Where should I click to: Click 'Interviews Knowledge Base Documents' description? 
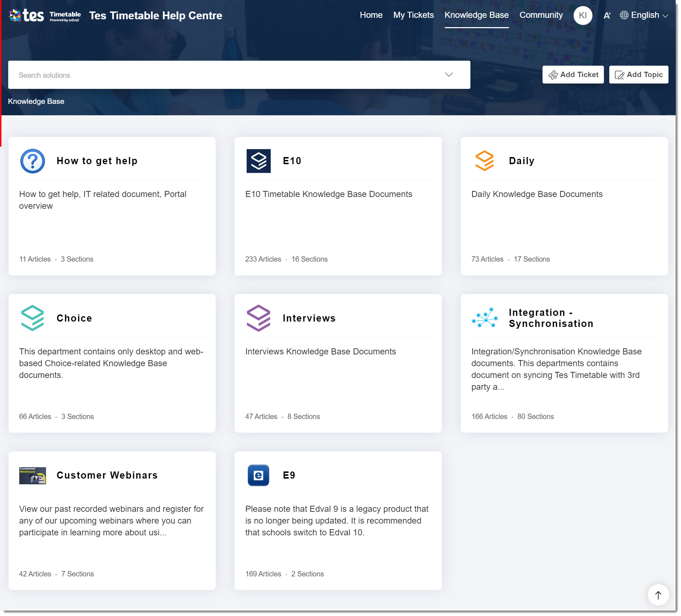pos(321,352)
